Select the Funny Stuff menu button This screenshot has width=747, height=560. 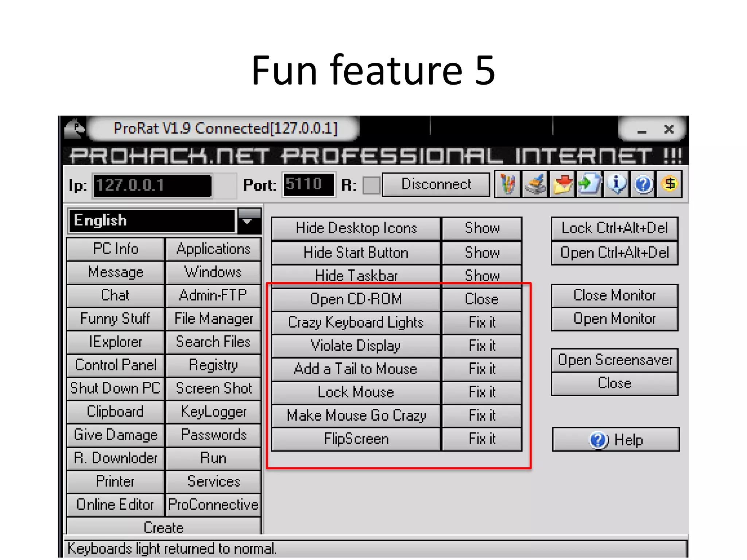pyautogui.click(x=116, y=319)
